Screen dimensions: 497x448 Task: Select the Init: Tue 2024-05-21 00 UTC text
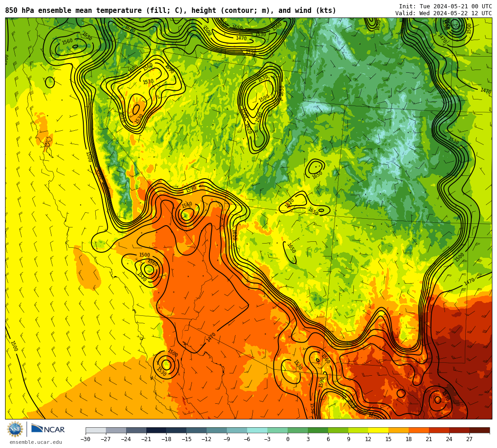445,6
